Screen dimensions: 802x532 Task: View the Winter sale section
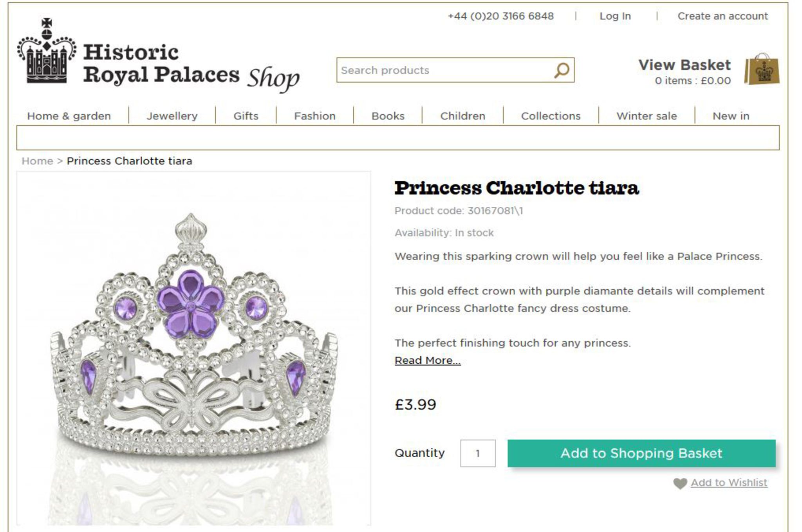pos(647,116)
